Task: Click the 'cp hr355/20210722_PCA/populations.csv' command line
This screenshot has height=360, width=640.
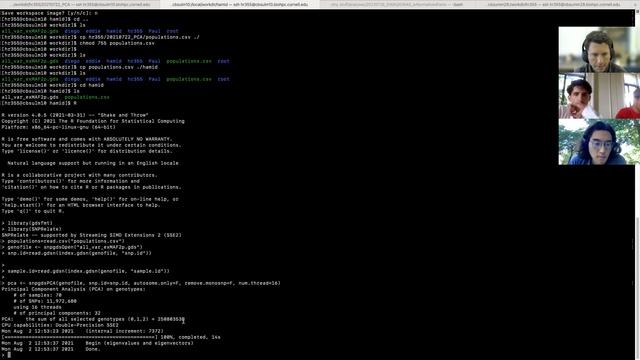Action: [100, 37]
